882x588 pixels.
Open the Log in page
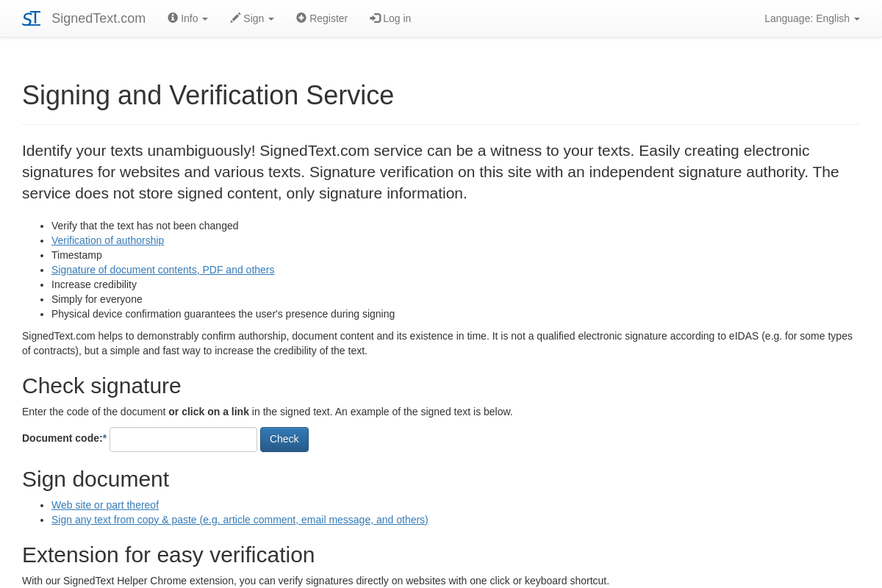click(x=397, y=18)
